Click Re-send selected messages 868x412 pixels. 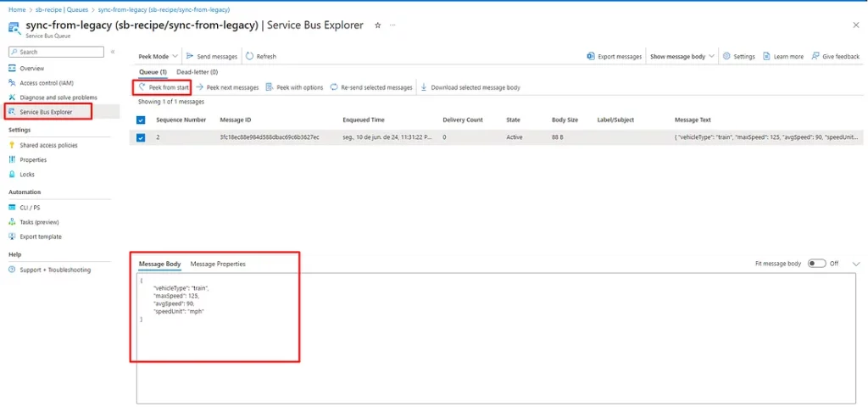coord(371,87)
